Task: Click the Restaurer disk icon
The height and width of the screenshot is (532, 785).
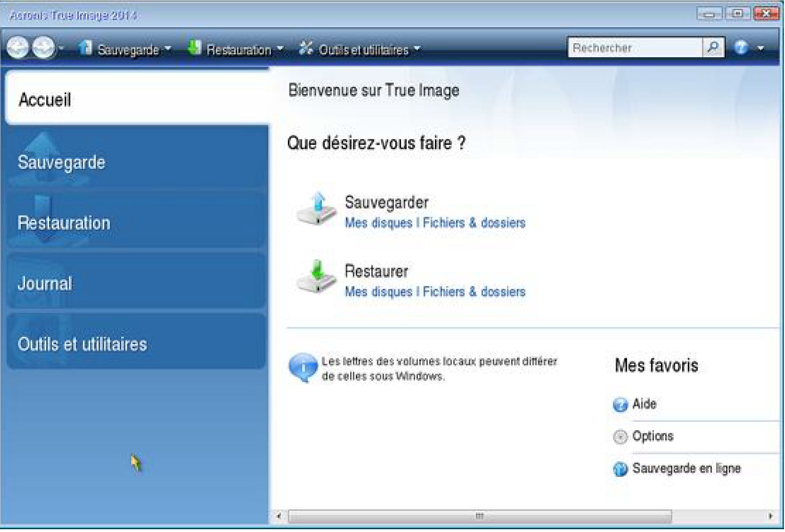Action: (x=316, y=279)
